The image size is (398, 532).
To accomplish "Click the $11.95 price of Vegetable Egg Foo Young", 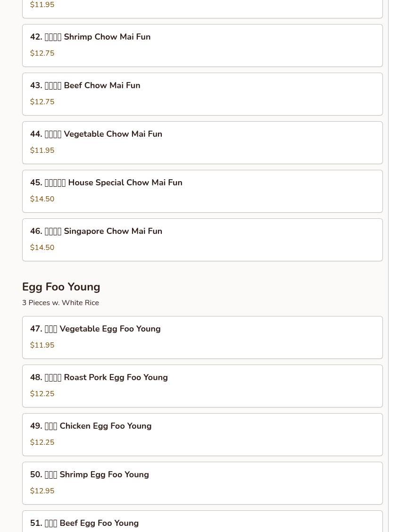I will point(42,345).
